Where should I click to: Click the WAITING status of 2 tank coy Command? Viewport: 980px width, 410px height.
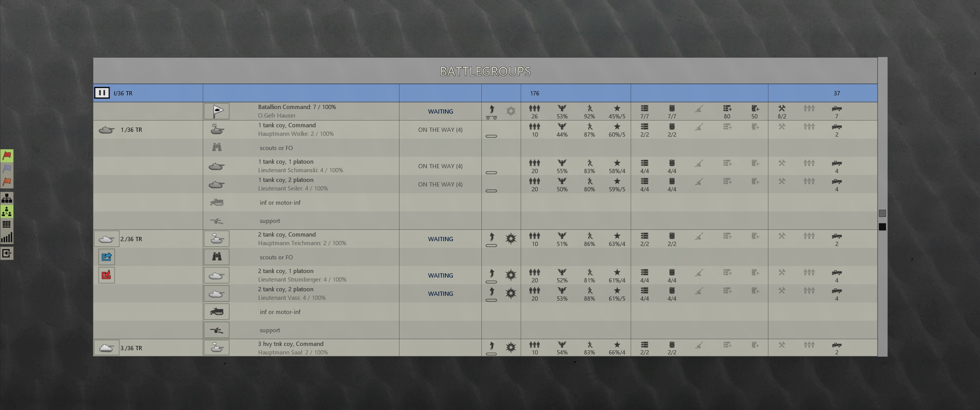tap(440, 239)
